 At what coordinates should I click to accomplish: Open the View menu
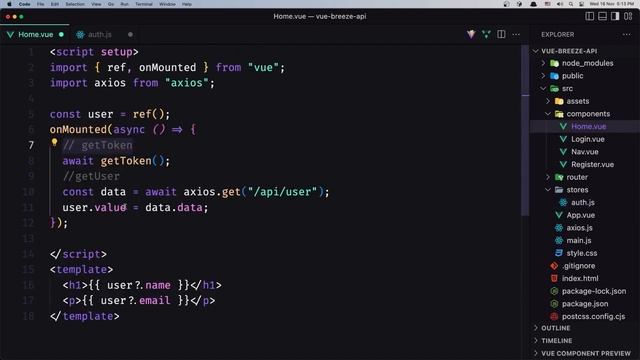pyautogui.click(x=96, y=4)
